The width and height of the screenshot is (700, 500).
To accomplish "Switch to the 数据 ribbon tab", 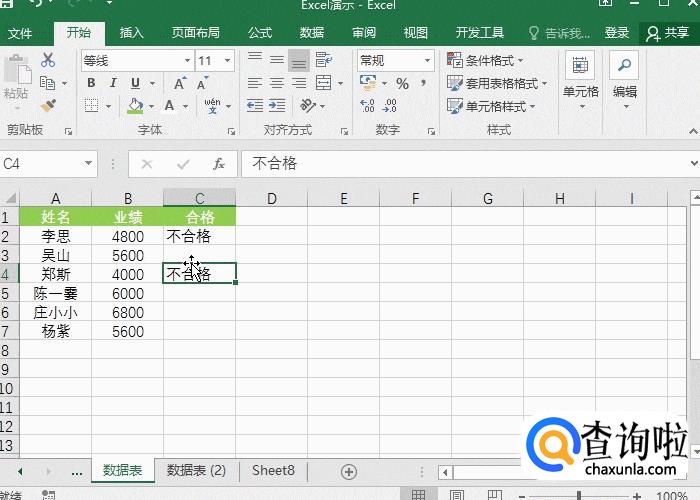I will 312,33.
